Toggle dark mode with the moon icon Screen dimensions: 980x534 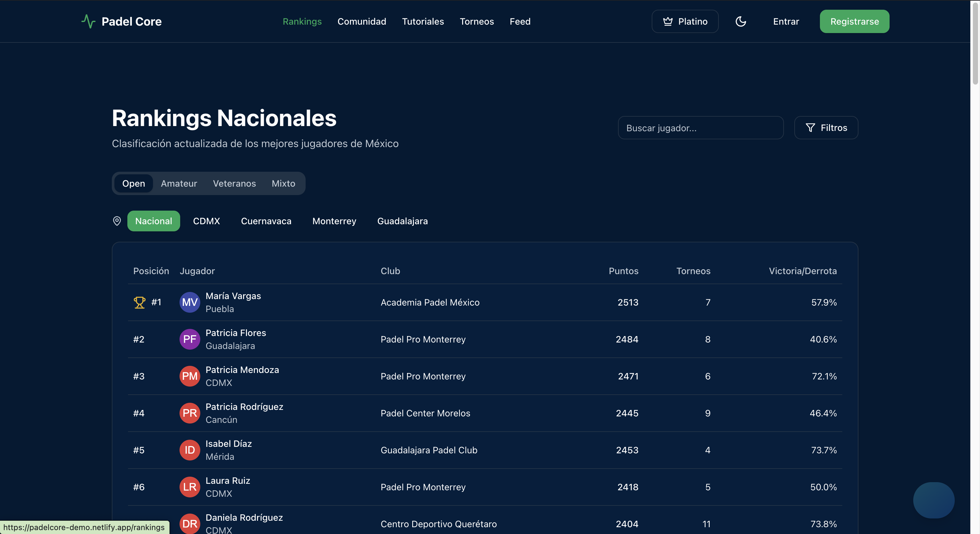740,21
